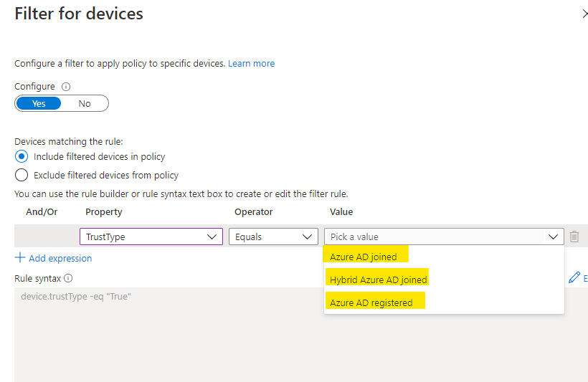Click the Value column header
This screenshot has height=382, width=588.
click(x=341, y=212)
